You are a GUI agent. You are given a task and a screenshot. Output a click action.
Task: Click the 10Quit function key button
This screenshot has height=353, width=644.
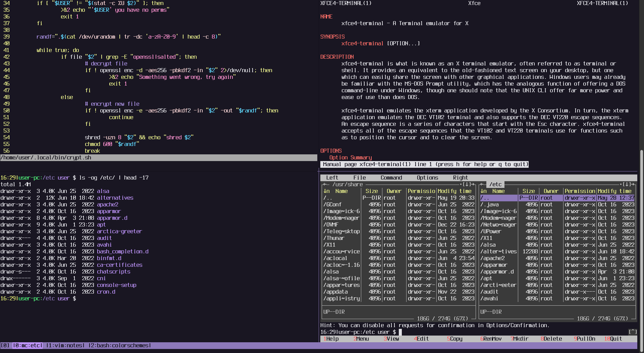(x=613, y=339)
